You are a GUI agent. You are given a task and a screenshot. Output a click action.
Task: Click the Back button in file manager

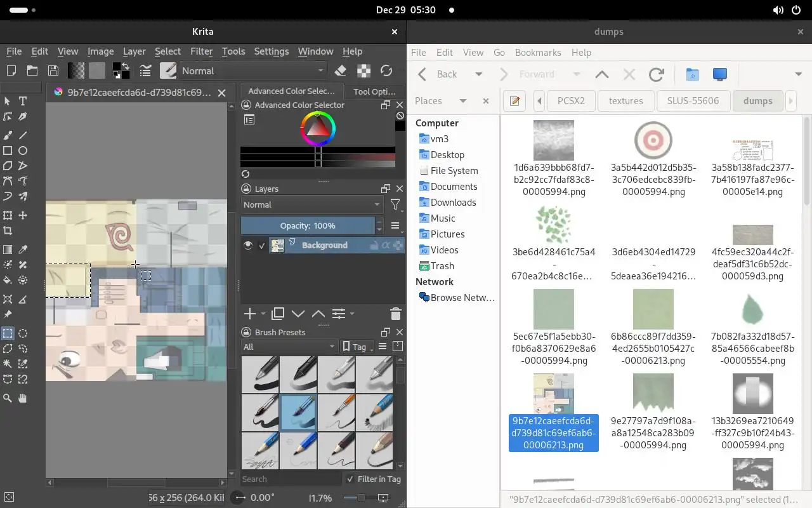pyautogui.click(x=438, y=75)
